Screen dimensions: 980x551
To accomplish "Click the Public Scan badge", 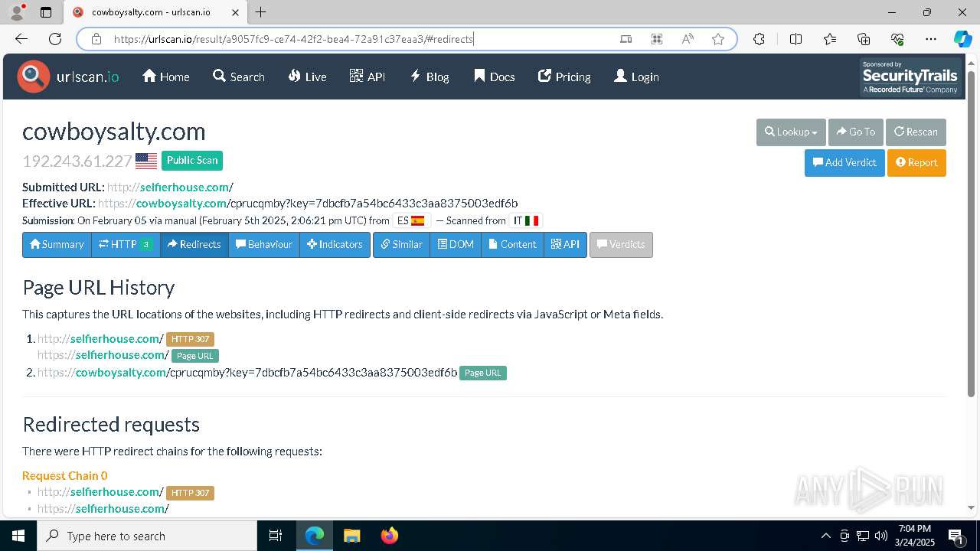I will click(192, 160).
